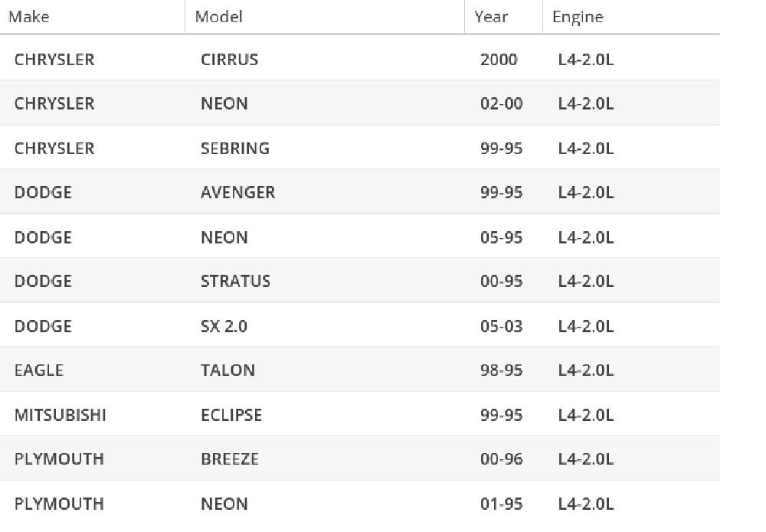
Task: Select the MITSUBISHI make cell
Action: coord(61,415)
